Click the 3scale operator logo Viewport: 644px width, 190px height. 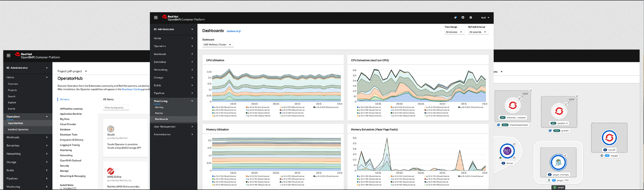111,129
